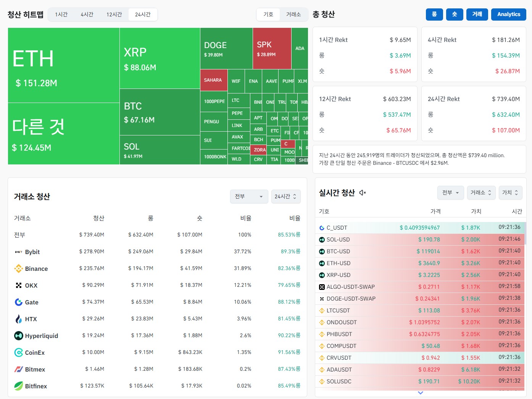Click the OKX logo icon
Screen dimensions: 532x399
click(x=18, y=285)
